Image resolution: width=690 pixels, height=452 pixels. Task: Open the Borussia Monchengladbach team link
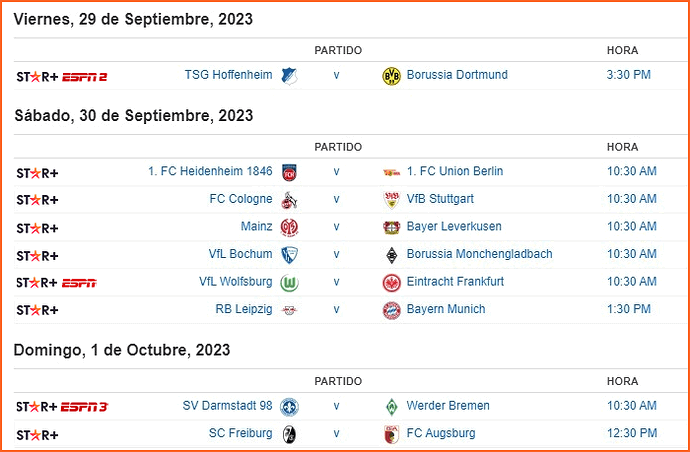point(479,254)
